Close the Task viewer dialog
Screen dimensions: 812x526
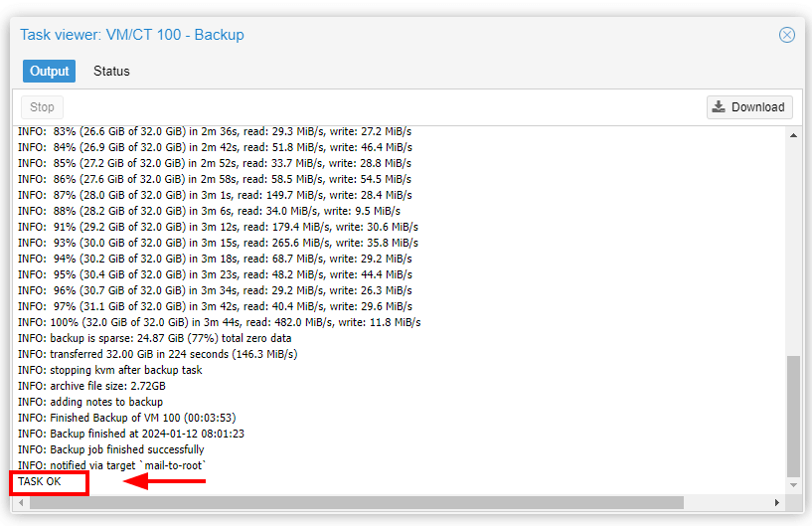(786, 35)
